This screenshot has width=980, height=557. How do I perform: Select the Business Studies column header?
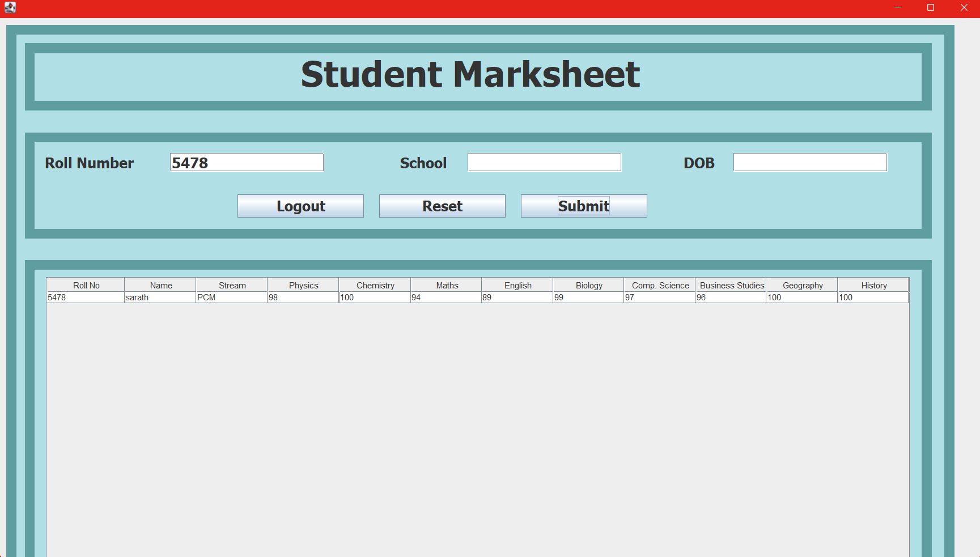pyautogui.click(x=731, y=285)
